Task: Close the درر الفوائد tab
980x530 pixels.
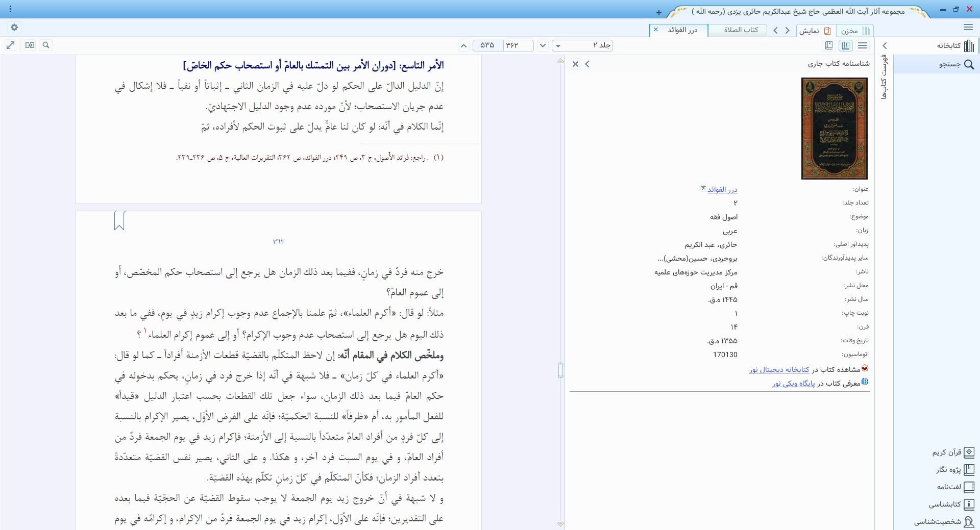Action: pyautogui.click(x=656, y=30)
